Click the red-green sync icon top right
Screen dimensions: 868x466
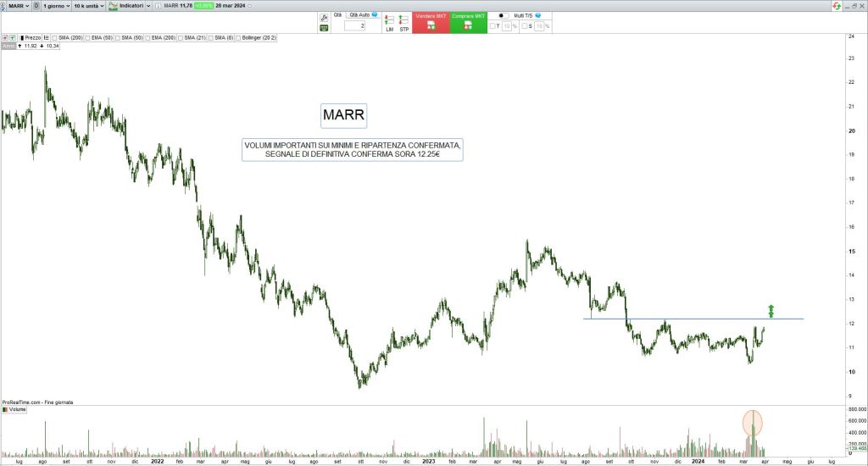point(836,6)
